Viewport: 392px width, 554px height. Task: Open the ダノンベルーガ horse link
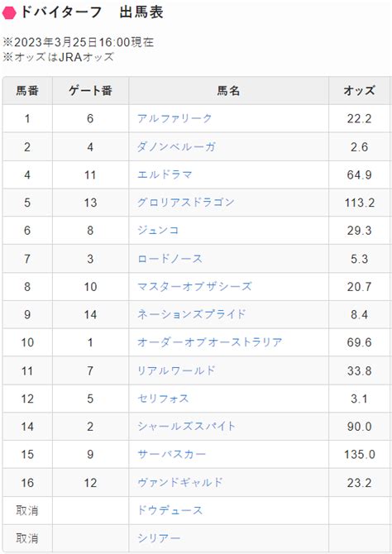[176, 146]
